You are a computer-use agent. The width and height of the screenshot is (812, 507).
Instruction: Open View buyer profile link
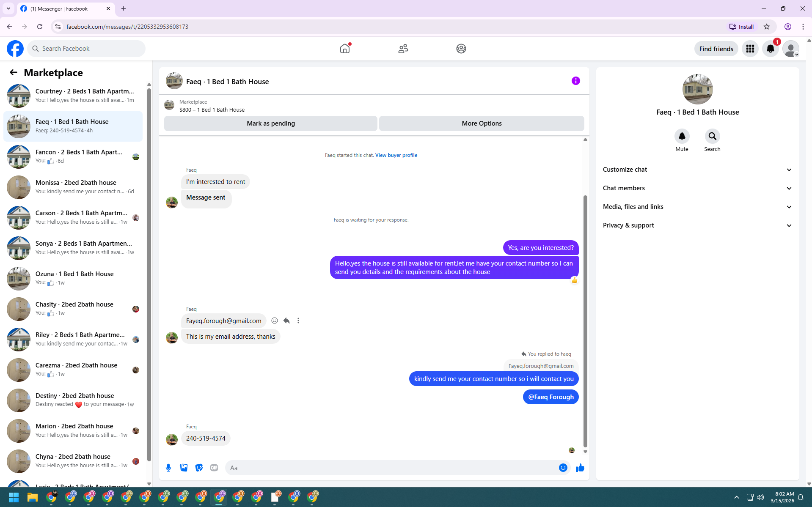(396, 155)
